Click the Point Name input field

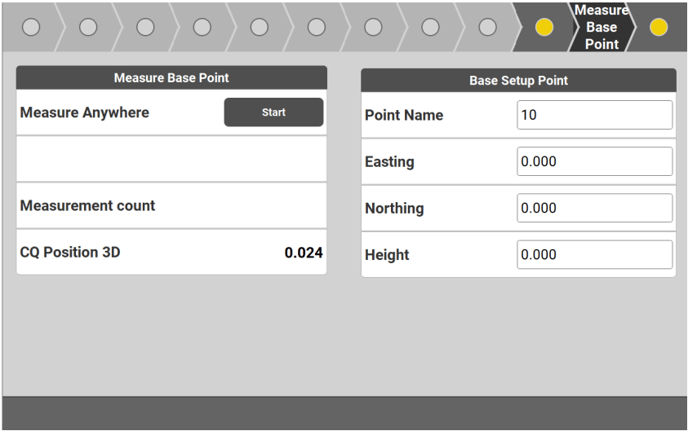tap(595, 115)
